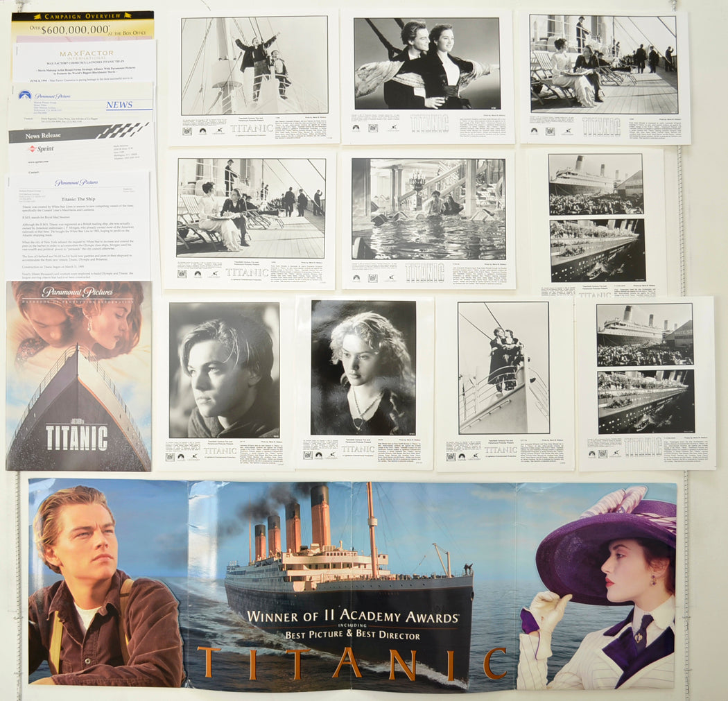Click the 'NEWS' heading on Paramount sheet
The width and height of the screenshot is (728, 701).
click(119, 105)
